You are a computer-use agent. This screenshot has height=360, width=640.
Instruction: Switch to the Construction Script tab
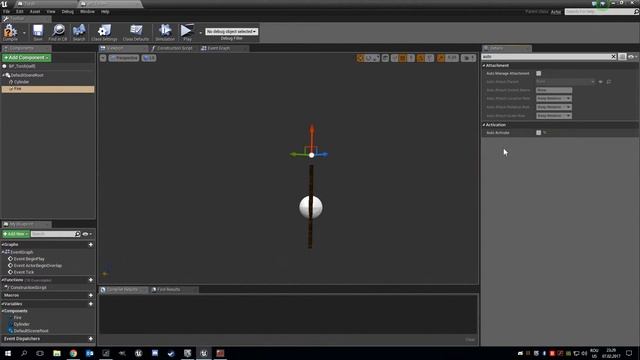pos(174,48)
